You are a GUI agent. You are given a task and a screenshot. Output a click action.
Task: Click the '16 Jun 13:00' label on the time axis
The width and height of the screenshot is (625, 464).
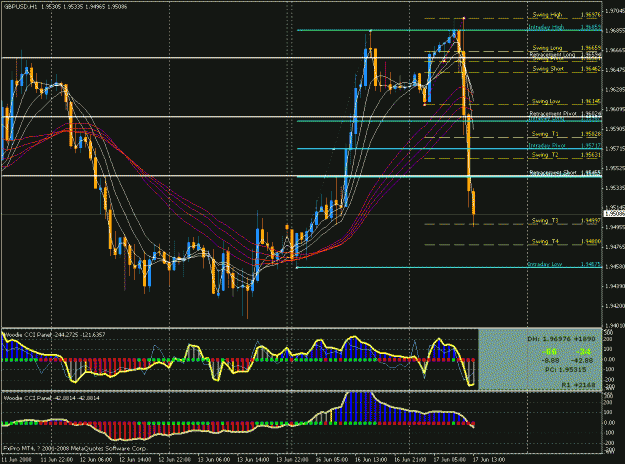pyautogui.click(x=371, y=459)
